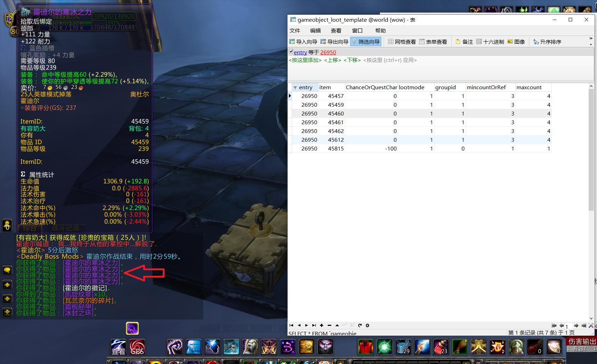The image size is (597, 364).
Task: Click the mincountOrRef column header
Action: (490, 87)
